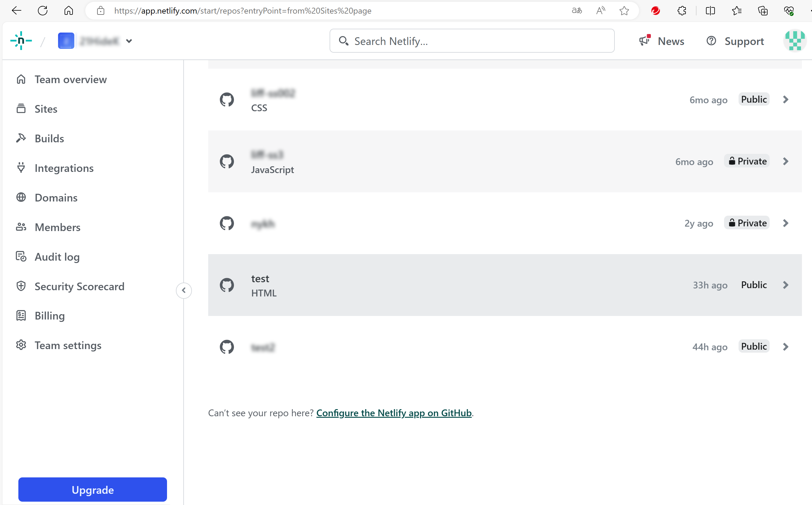This screenshot has width=812, height=505.
Task: Click the Netlify logo
Action: click(x=21, y=41)
